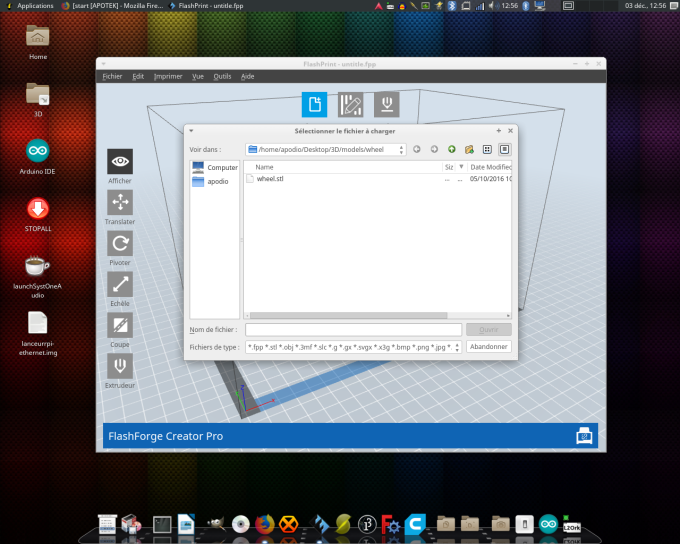
Task: Click the printer icon in the FlashForge bar
Action: tap(585, 436)
